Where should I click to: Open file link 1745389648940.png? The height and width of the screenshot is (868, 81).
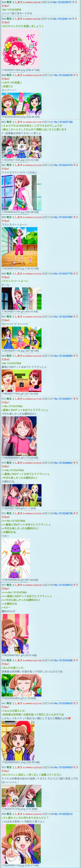click(13, 117)
